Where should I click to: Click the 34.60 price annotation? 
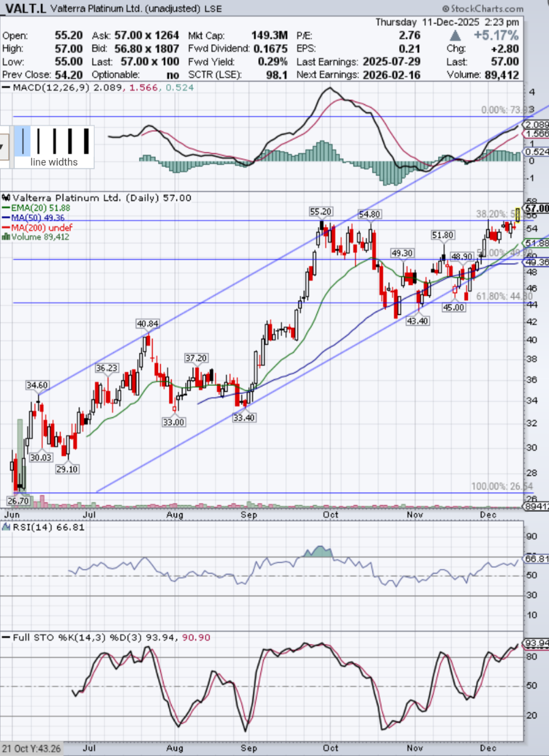(x=37, y=385)
